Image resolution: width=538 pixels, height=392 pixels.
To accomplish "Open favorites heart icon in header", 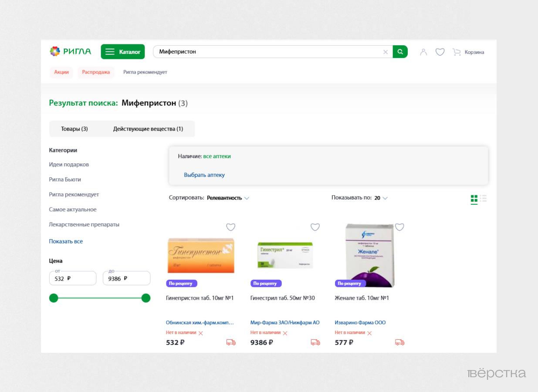I will (440, 52).
